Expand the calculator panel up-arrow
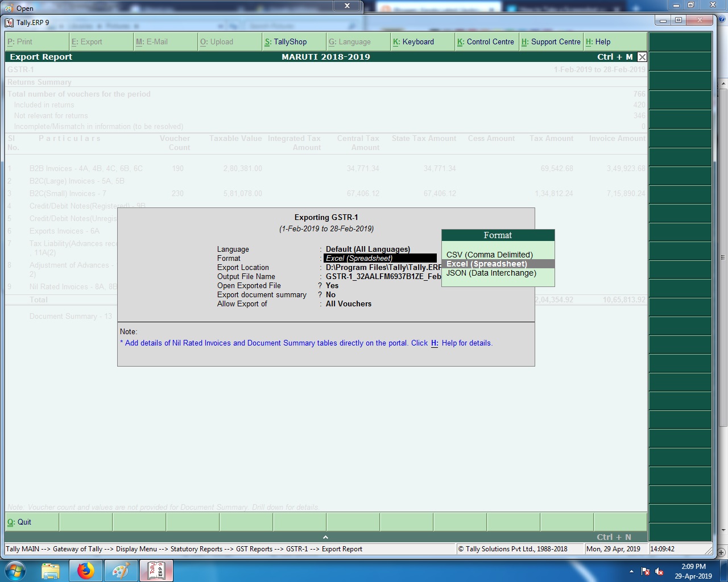 pos(325,537)
